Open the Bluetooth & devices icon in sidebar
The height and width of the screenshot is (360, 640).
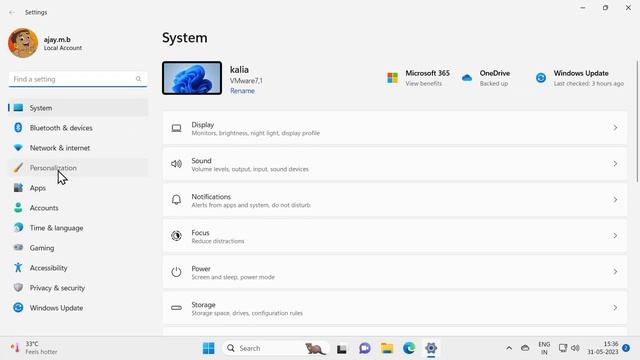pyautogui.click(x=18, y=127)
